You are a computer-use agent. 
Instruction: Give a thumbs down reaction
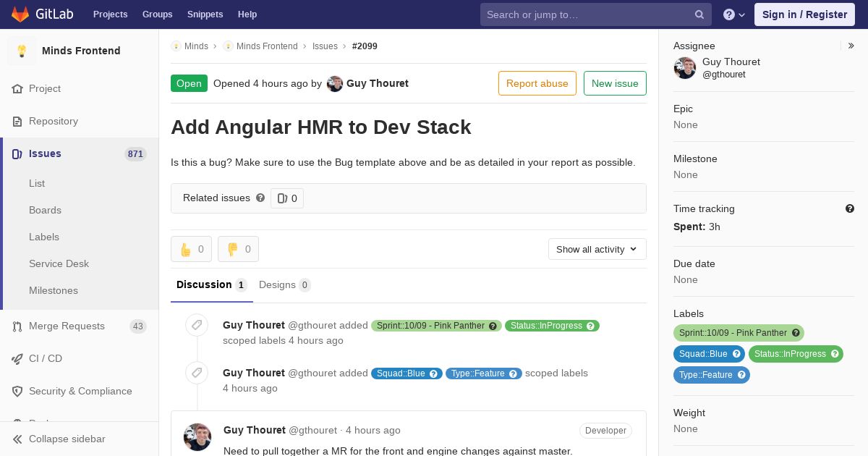[x=239, y=249]
